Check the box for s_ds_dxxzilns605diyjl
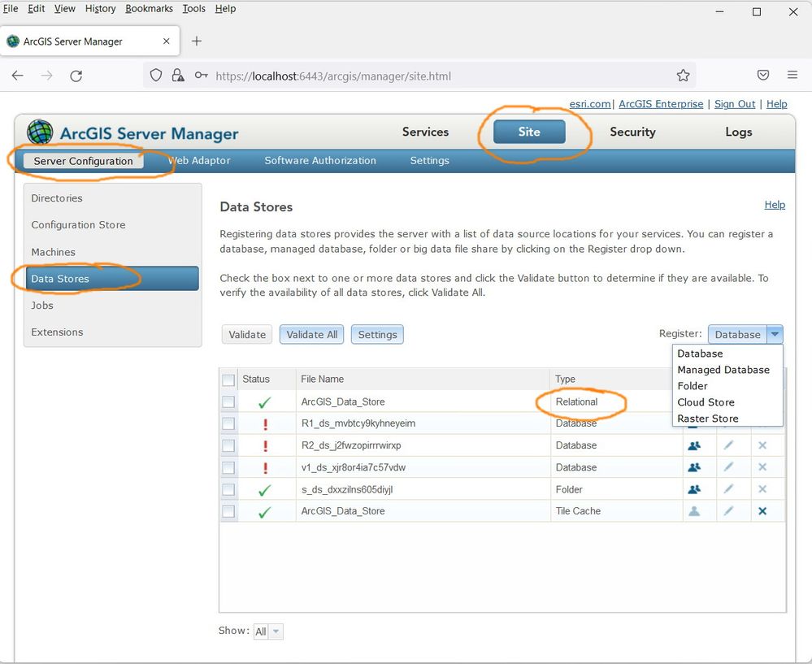The height and width of the screenshot is (664, 812). (x=228, y=489)
